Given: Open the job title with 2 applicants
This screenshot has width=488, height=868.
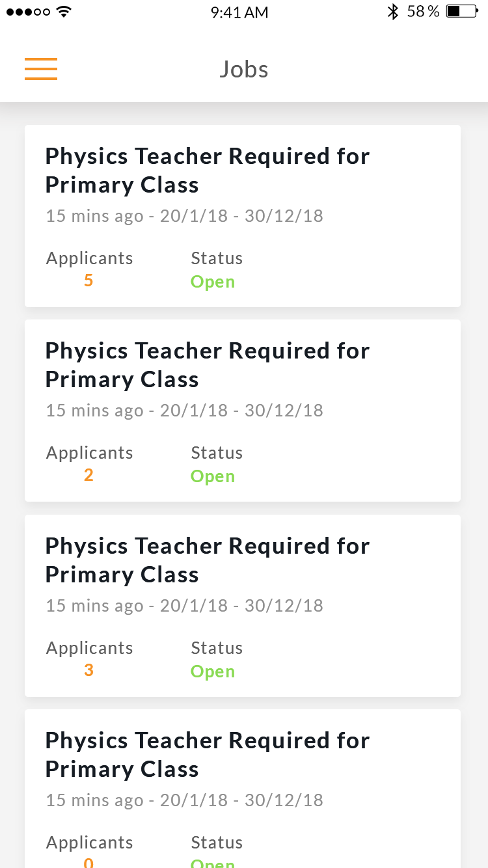Looking at the screenshot, I should tap(208, 365).
